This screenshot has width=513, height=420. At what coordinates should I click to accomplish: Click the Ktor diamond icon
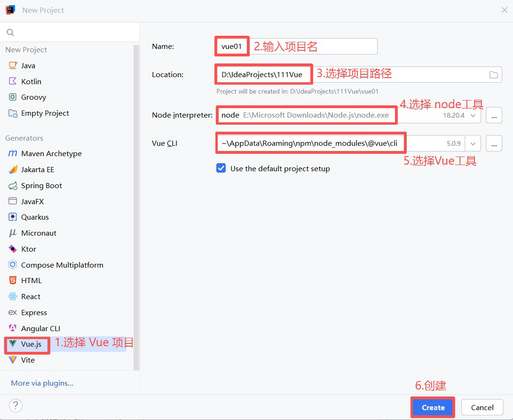(13, 249)
